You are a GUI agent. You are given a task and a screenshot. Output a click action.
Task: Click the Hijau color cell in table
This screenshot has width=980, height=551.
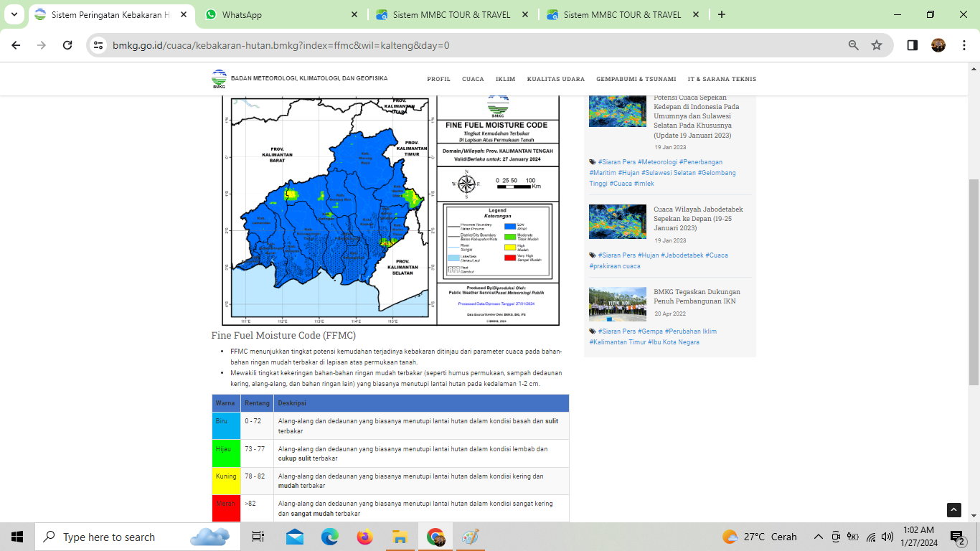click(x=226, y=453)
